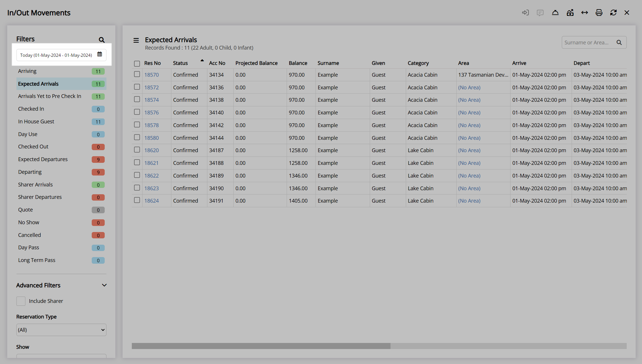
Task: Sort by the Category column header
Action: [418, 63]
